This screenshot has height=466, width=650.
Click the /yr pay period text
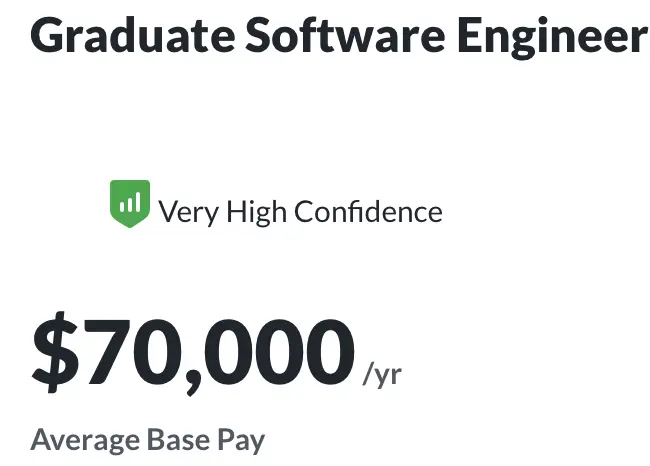382,375
